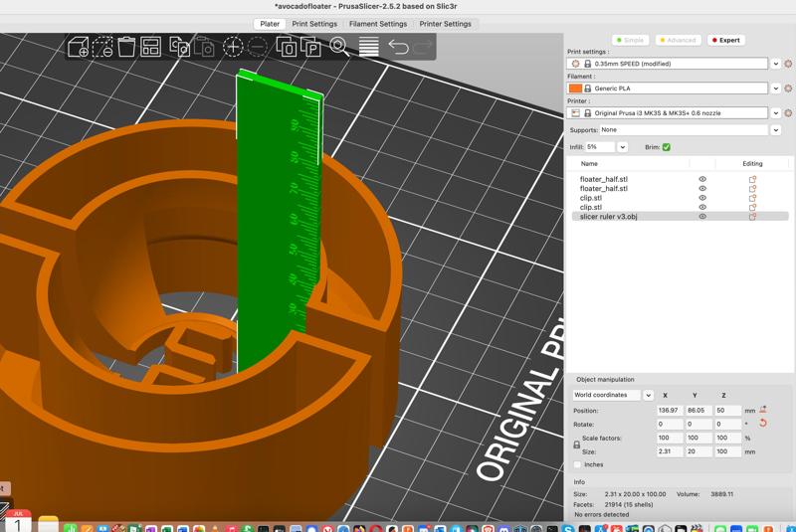The width and height of the screenshot is (796, 532).
Task: Click the Add object cube icon
Action: (79, 47)
